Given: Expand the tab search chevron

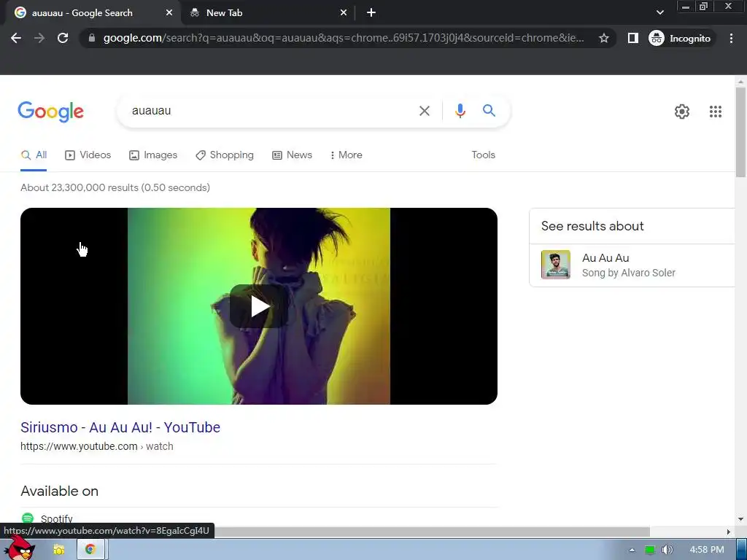Looking at the screenshot, I should pyautogui.click(x=659, y=12).
